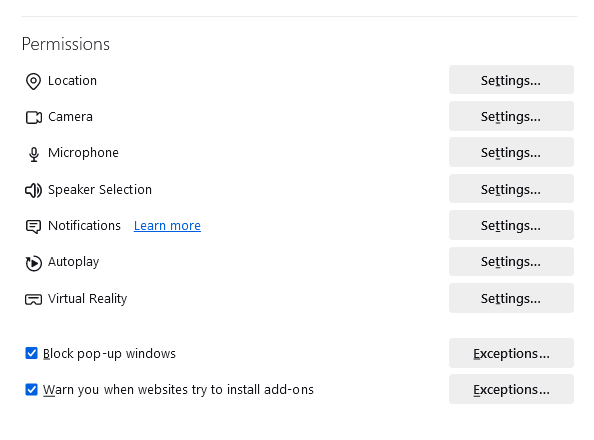
Task: Click the Notifications speech bubble icon
Action: 33,227
